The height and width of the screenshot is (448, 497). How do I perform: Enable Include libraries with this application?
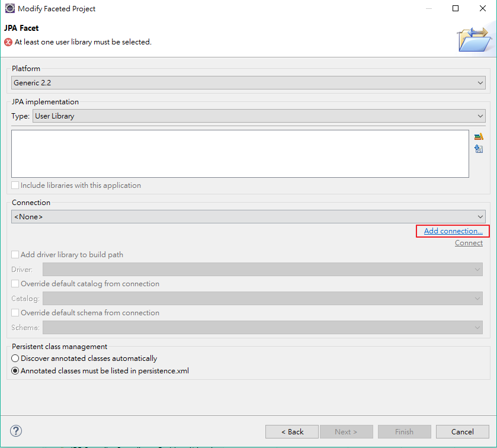pos(15,185)
